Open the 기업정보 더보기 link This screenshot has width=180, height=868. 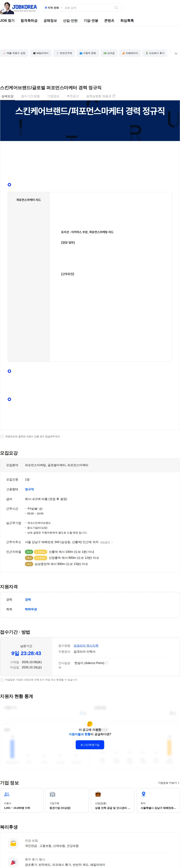coord(169,783)
